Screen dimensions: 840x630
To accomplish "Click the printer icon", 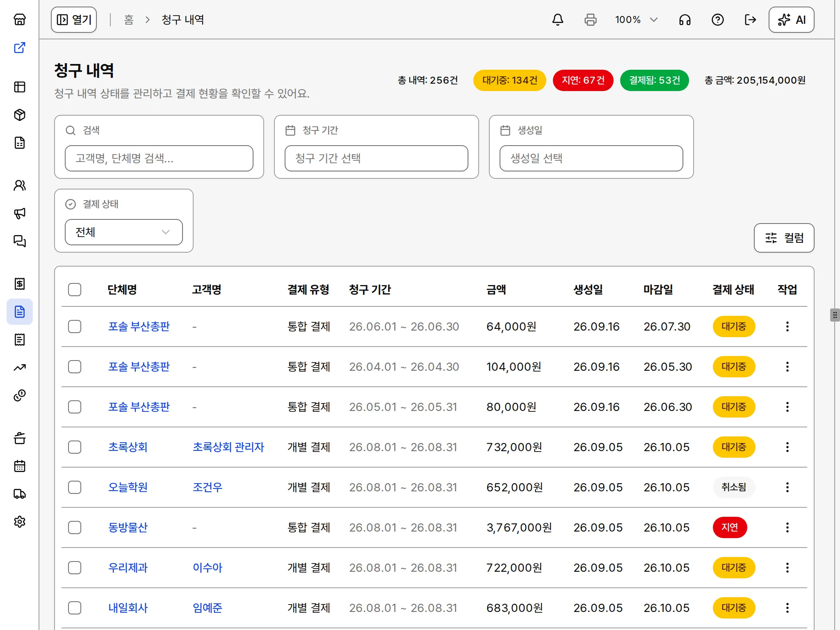I will (591, 20).
